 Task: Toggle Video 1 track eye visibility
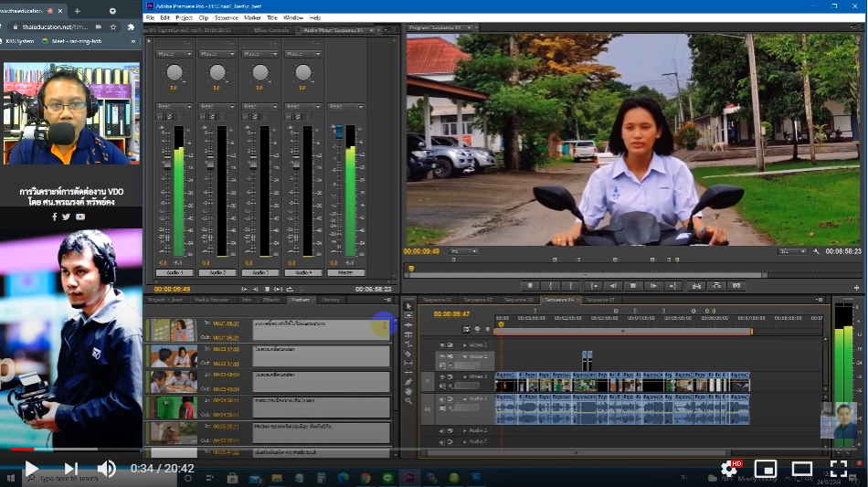pos(442,376)
